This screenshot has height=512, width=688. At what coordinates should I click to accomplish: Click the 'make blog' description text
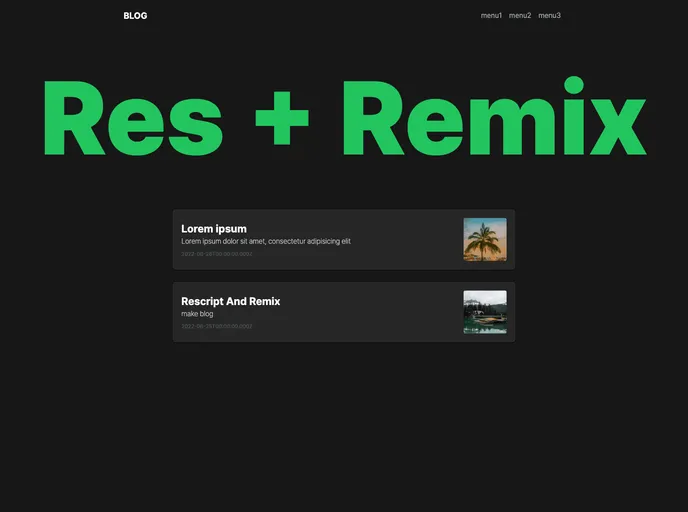[197, 314]
